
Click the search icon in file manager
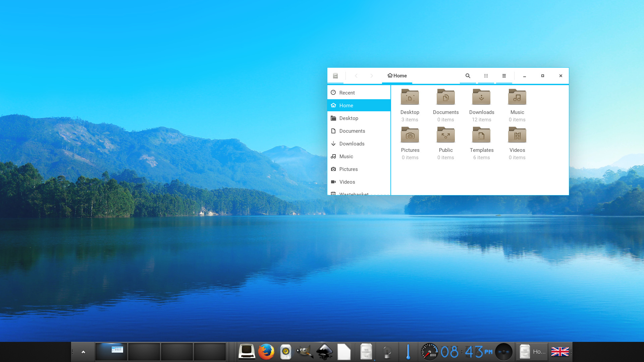click(468, 76)
